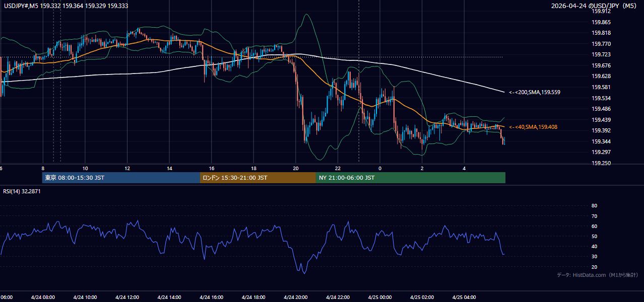Click the bottom time label 4/24 08:00

point(42,297)
